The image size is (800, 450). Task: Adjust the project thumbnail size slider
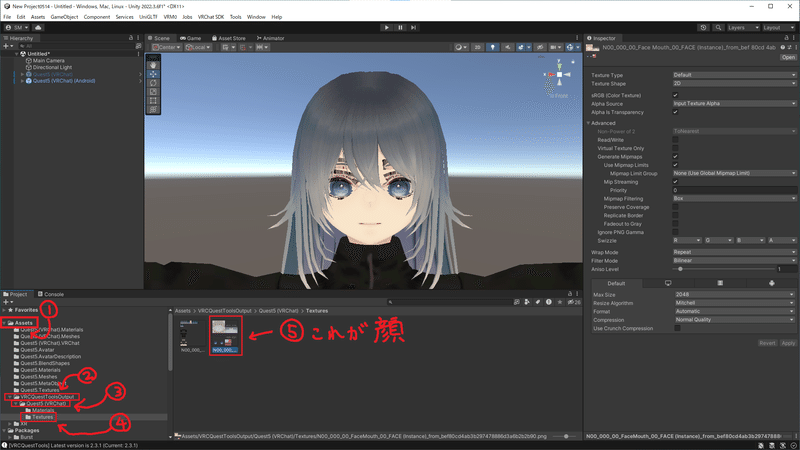(566, 436)
